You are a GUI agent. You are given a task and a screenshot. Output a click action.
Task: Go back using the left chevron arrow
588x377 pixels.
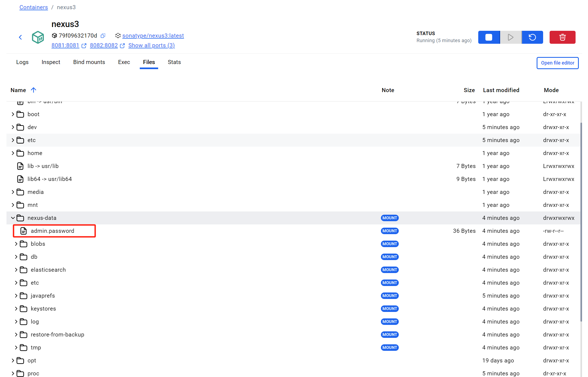[x=20, y=37]
